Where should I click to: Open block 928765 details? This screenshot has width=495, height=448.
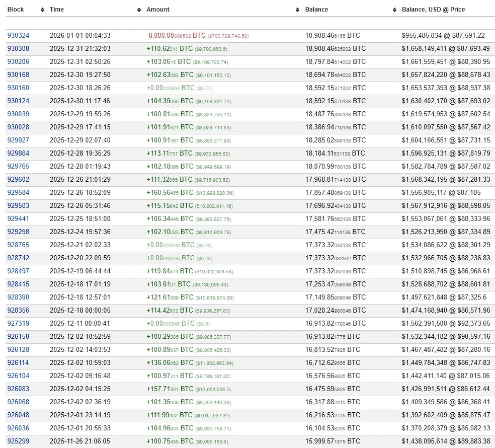18,245
